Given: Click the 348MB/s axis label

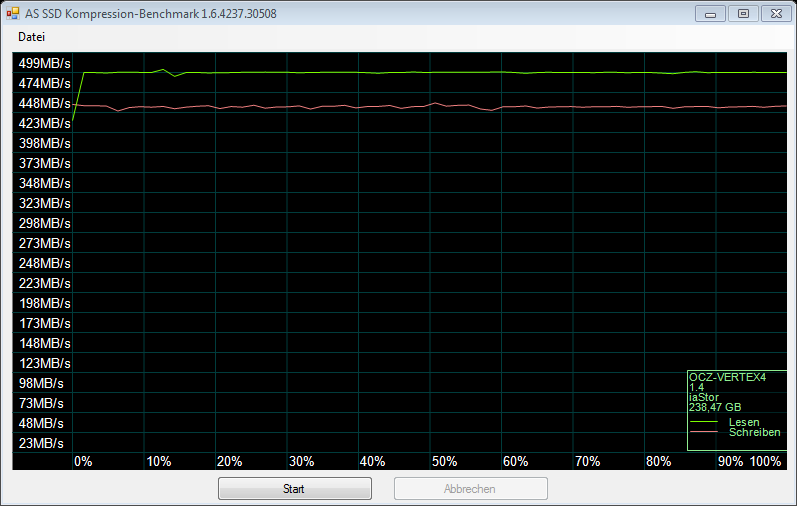Looking at the screenshot, I should pyautogui.click(x=45, y=183).
